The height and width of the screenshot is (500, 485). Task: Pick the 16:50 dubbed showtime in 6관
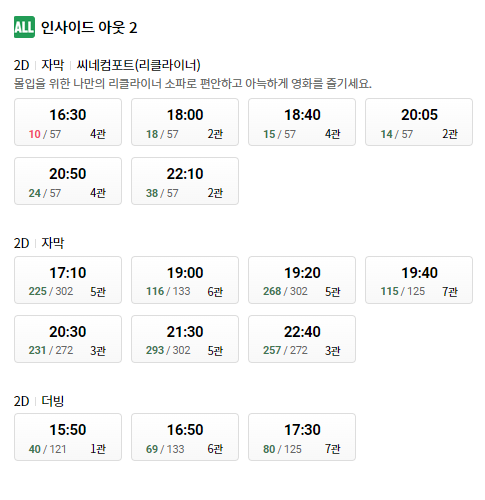click(x=185, y=437)
